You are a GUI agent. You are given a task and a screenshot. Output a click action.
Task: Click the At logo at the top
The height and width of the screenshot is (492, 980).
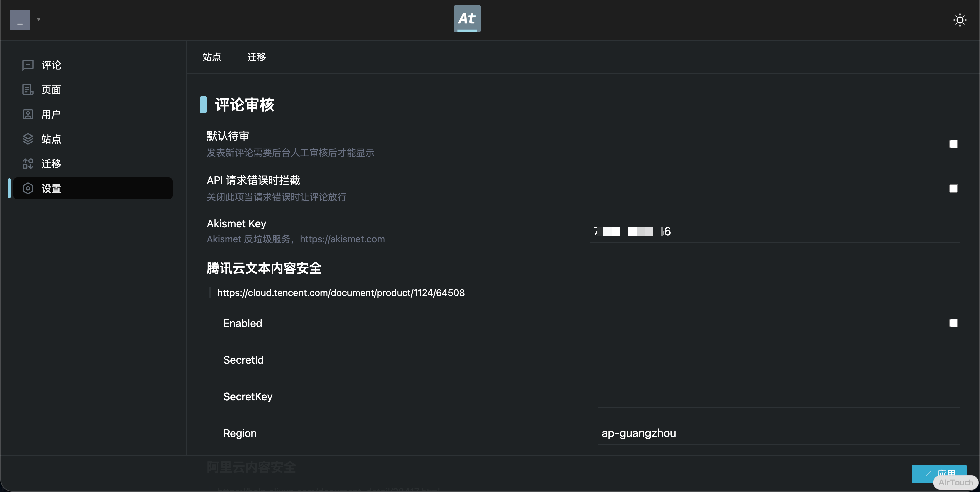click(x=467, y=19)
